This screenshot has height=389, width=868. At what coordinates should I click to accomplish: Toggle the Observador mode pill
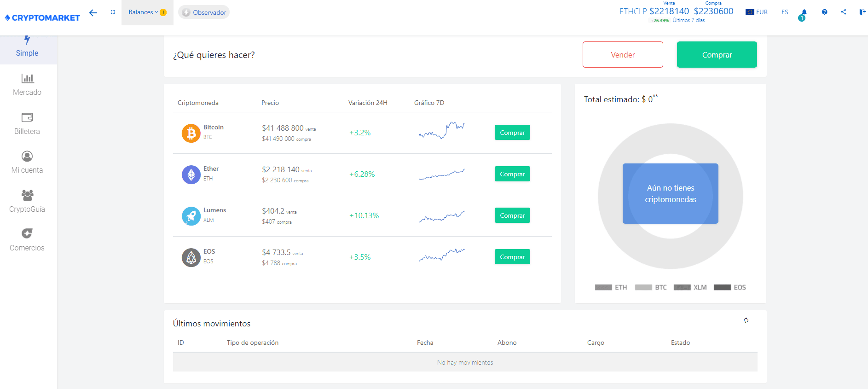(204, 12)
